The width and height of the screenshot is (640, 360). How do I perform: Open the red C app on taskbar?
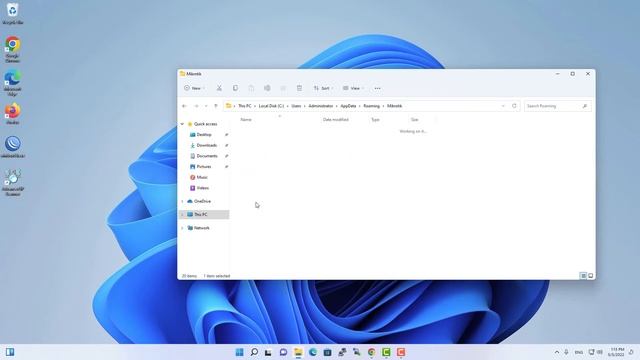tap(401, 352)
